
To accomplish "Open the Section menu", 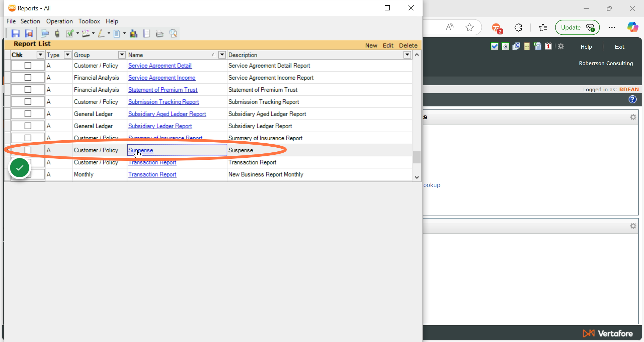I will (x=30, y=21).
